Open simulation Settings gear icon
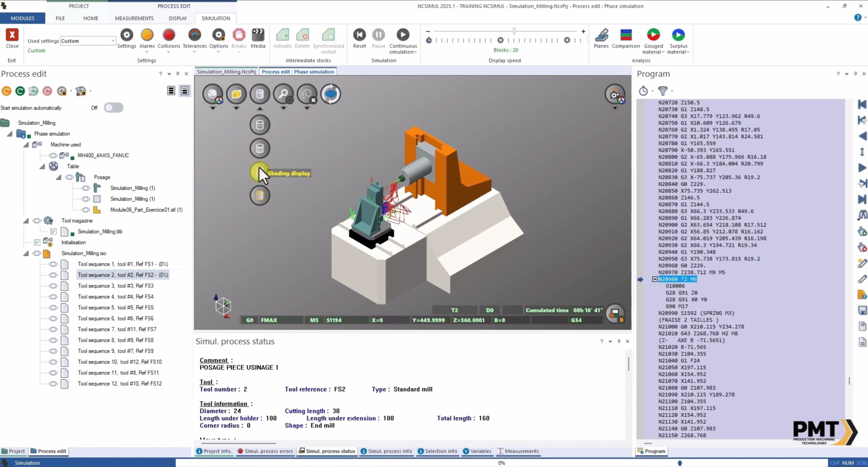Image resolution: width=868 pixels, height=467 pixels. click(x=126, y=35)
